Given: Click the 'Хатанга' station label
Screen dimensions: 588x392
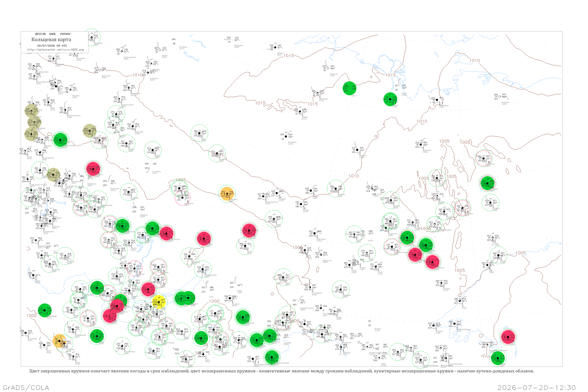Looking at the screenshot, I should pos(280,53).
